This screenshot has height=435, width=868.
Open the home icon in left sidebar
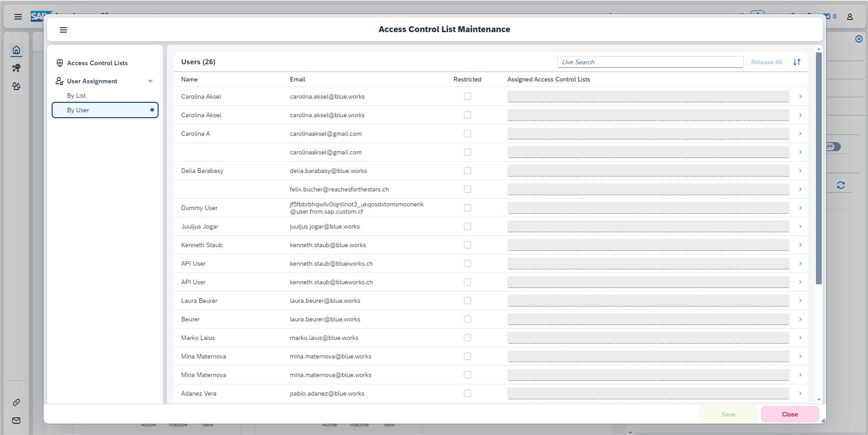16,50
